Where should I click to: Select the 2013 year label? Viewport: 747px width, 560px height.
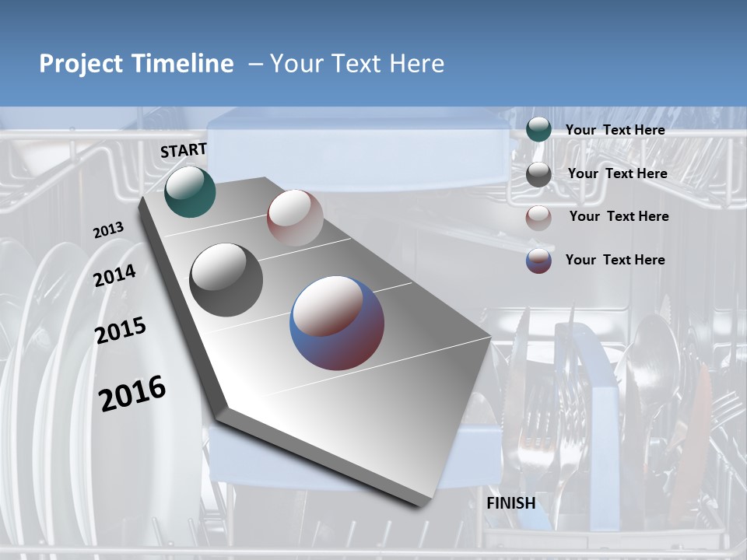coord(109,229)
